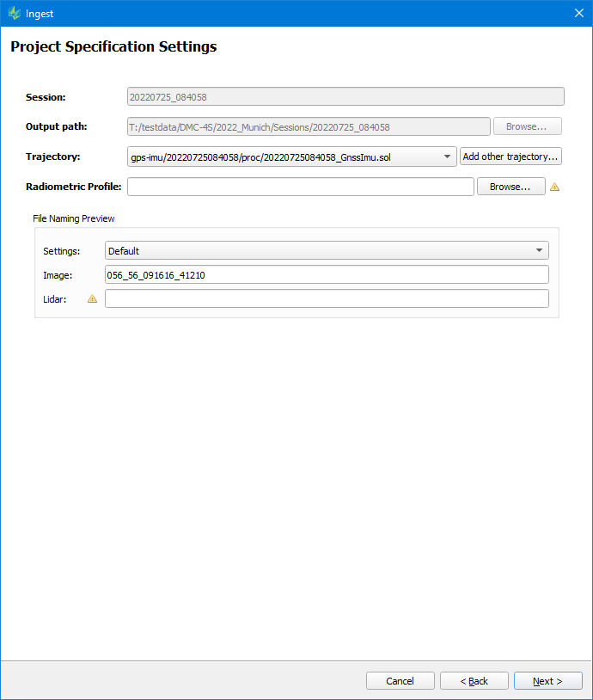Click the greyed-out Output path Browse button
This screenshot has width=593, height=700.
(527, 126)
